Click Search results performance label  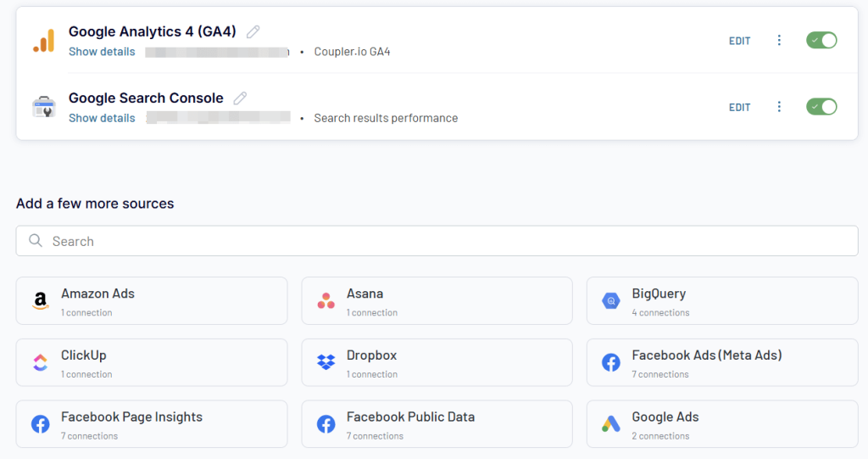point(386,118)
